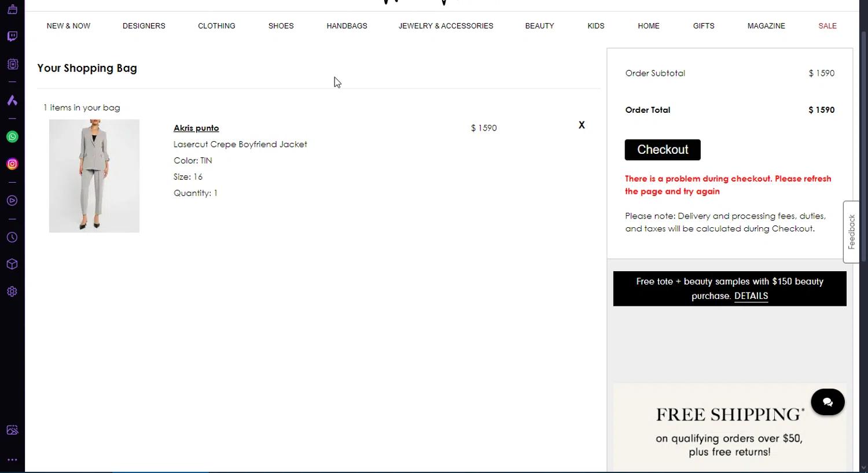Click the live chat bubble icon
The width and height of the screenshot is (868, 473).
click(827, 402)
